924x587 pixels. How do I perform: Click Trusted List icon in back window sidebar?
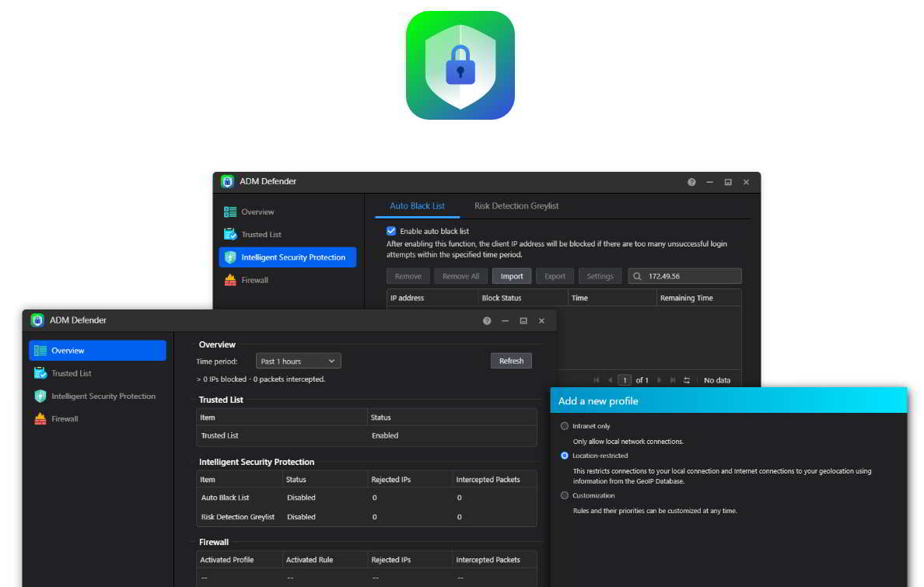(230, 234)
